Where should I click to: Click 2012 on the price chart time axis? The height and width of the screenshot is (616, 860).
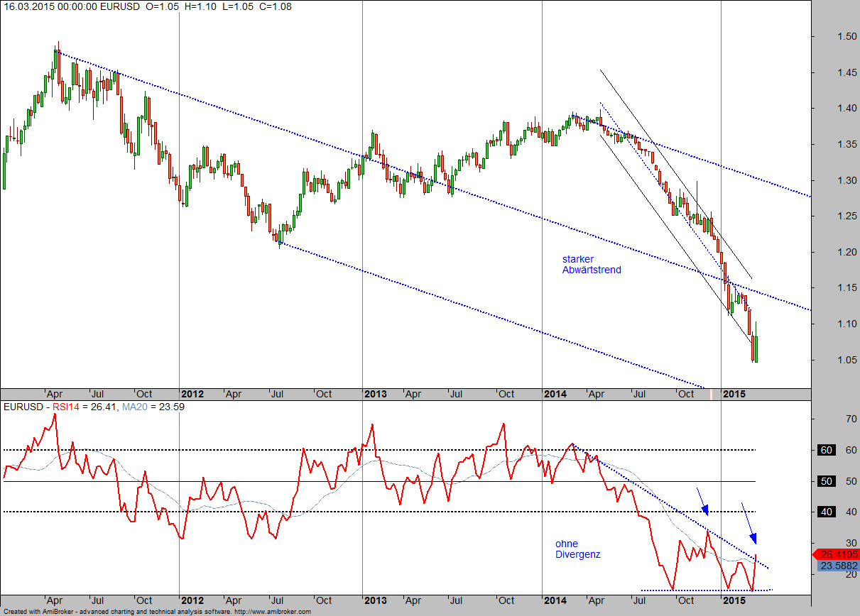pyautogui.click(x=193, y=394)
